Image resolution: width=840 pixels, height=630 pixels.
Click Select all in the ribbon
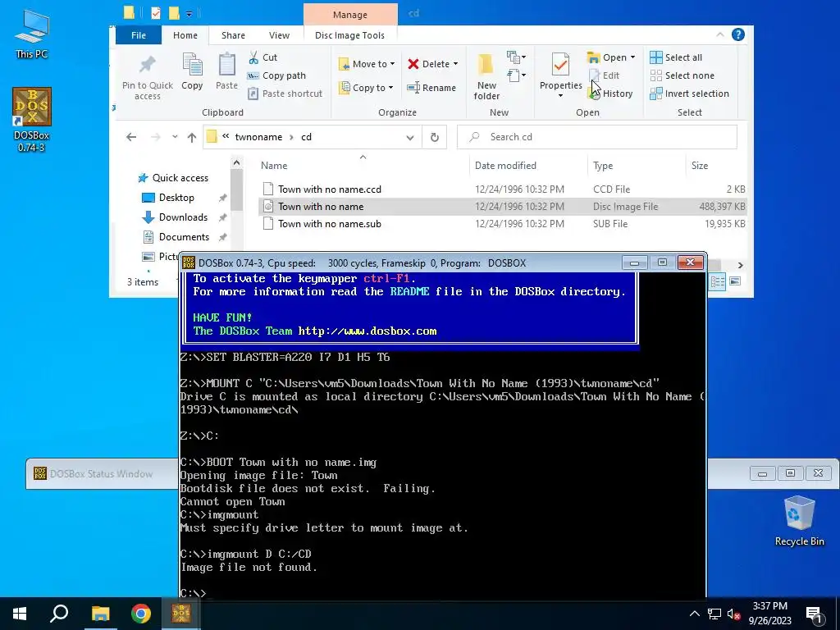pos(676,57)
